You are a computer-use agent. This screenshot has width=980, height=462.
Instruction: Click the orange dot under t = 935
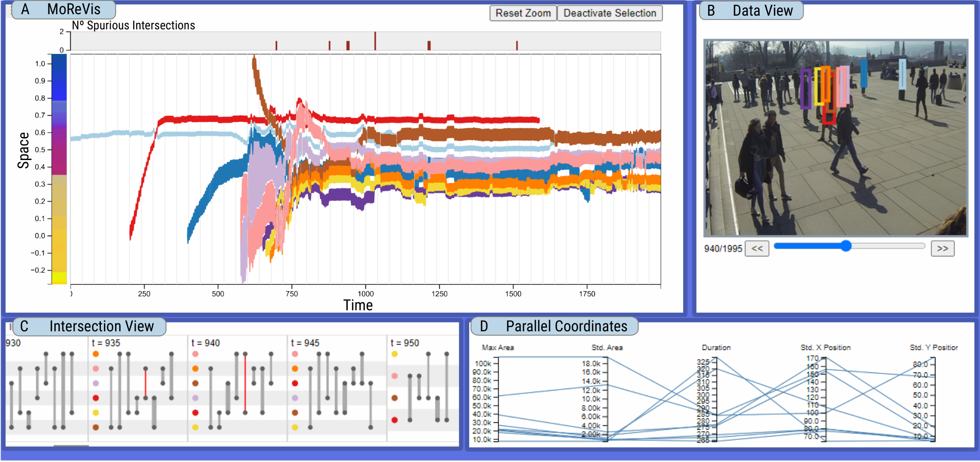pos(96,354)
